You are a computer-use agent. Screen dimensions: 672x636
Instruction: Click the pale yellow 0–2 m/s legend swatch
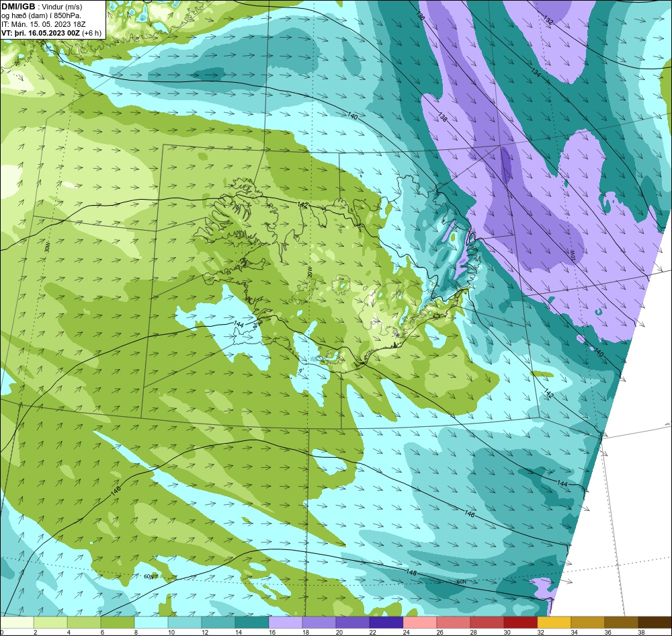[x=17, y=623]
